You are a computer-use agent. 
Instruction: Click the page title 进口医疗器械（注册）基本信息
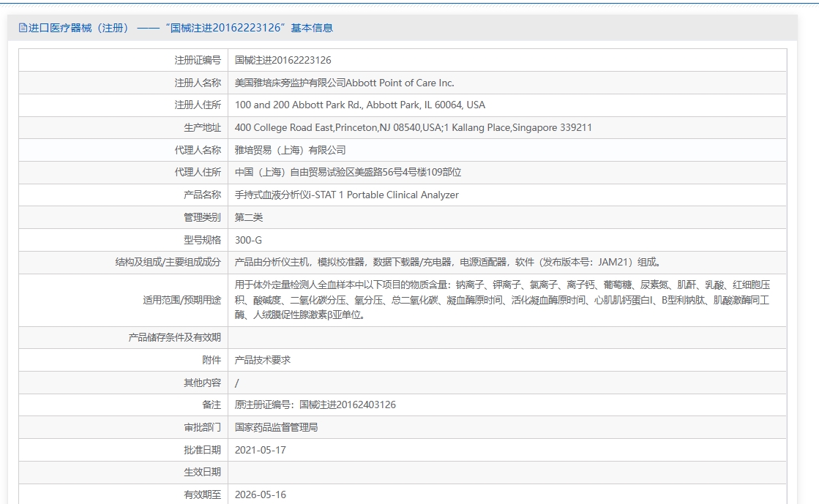point(180,28)
